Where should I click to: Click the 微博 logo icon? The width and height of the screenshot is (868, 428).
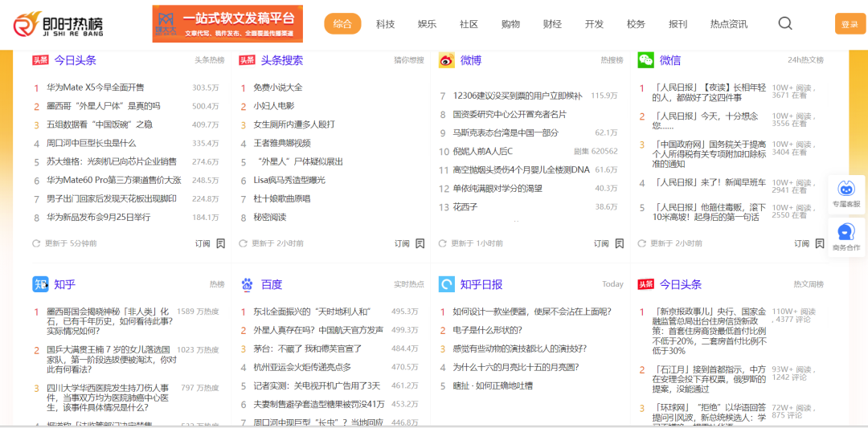(447, 60)
